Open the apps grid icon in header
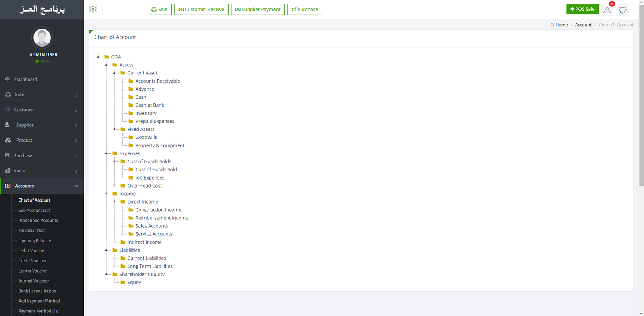 coord(93,9)
